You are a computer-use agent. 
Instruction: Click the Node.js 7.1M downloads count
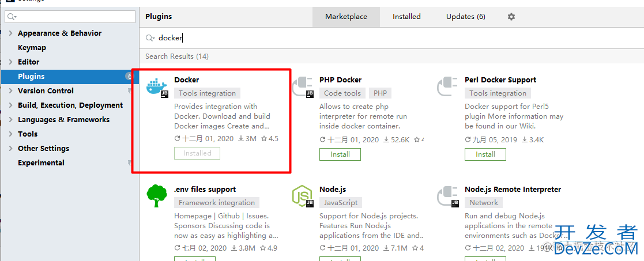(x=395, y=248)
